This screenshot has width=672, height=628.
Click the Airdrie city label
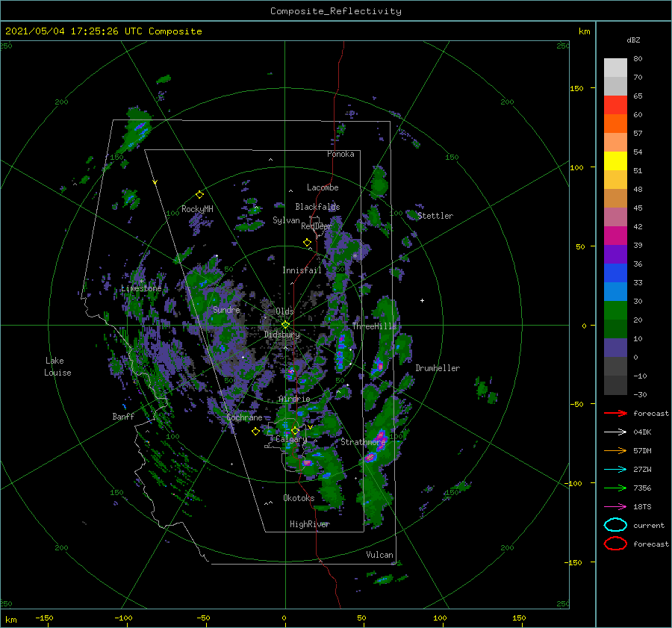point(294,399)
